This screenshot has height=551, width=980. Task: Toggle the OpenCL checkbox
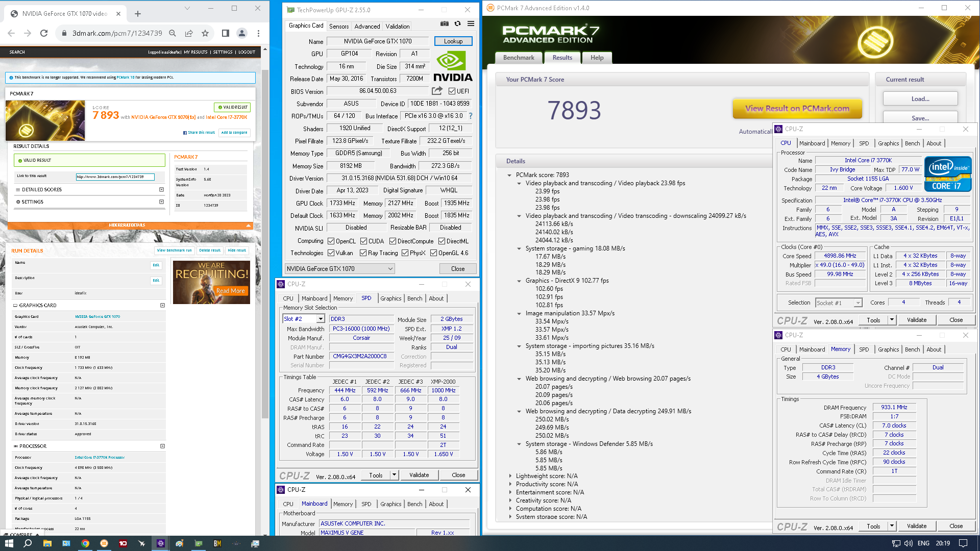point(331,241)
